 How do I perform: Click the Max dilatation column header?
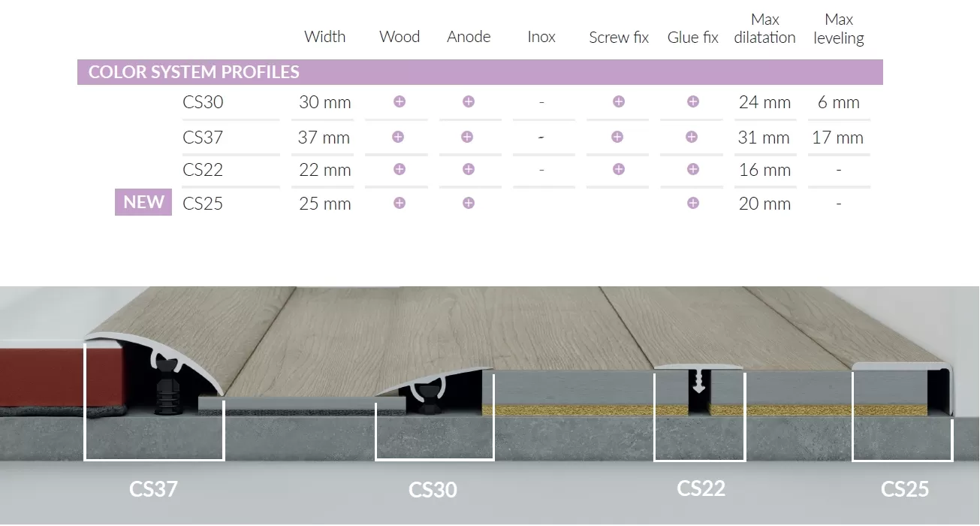[x=764, y=29]
